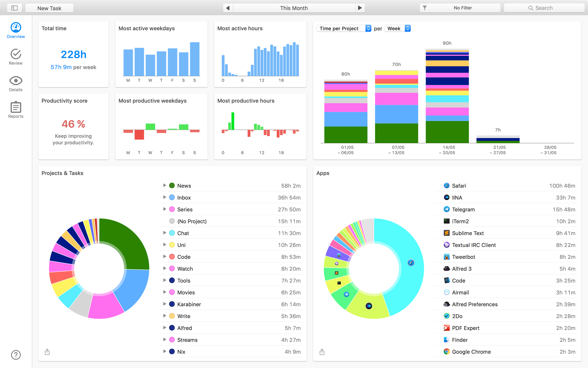Go to the previous month arrow

[x=228, y=8]
